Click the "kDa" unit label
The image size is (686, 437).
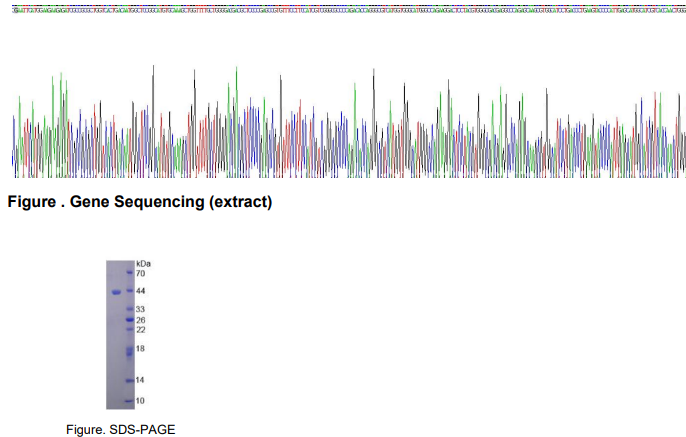(x=143, y=262)
